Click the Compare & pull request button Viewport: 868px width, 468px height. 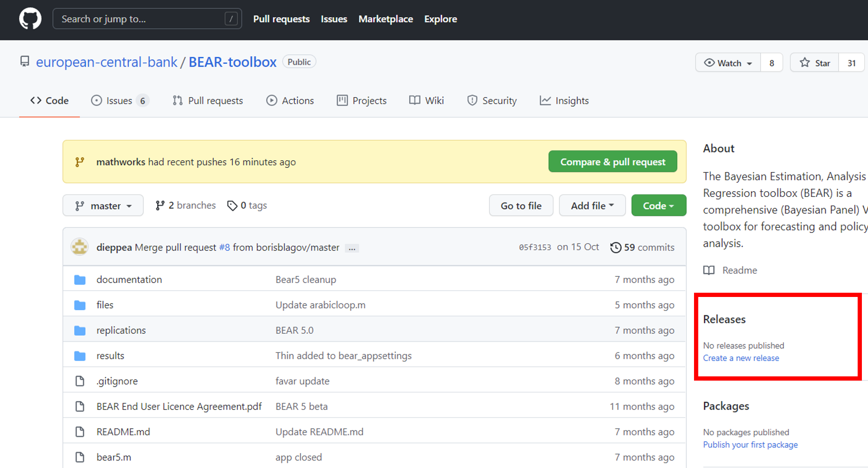pos(613,162)
